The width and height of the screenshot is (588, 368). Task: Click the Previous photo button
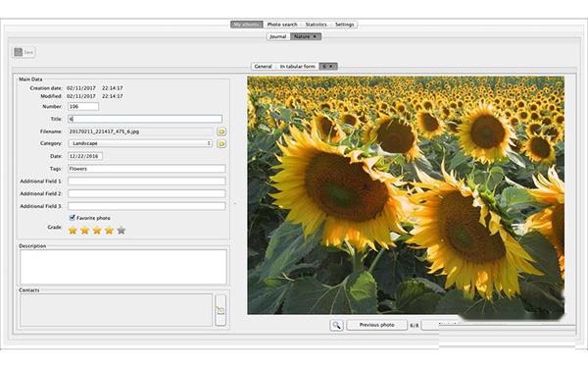click(377, 325)
